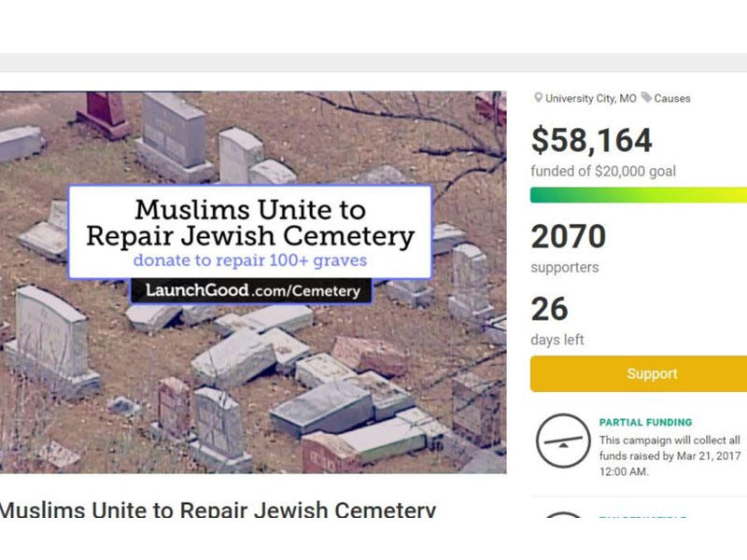Click the $58,164 raised amount

[591, 140]
